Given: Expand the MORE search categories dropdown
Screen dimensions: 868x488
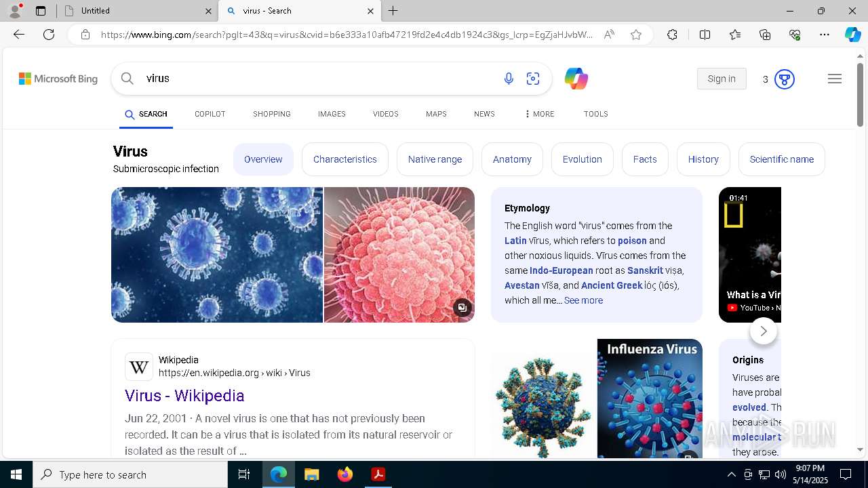Looking at the screenshot, I should (539, 114).
